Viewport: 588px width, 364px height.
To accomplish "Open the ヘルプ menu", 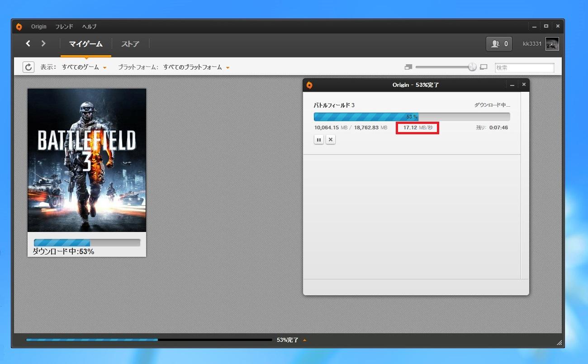I will tap(89, 27).
